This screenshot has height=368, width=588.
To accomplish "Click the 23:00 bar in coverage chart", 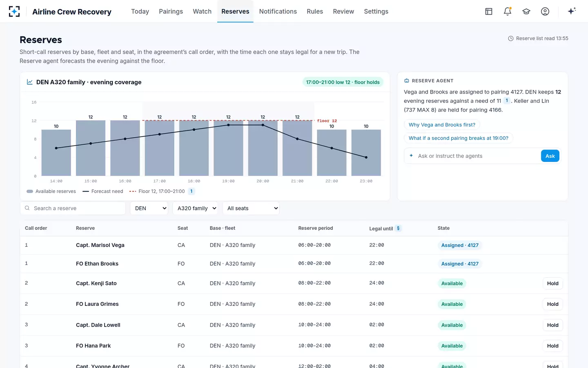I will tap(366, 153).
